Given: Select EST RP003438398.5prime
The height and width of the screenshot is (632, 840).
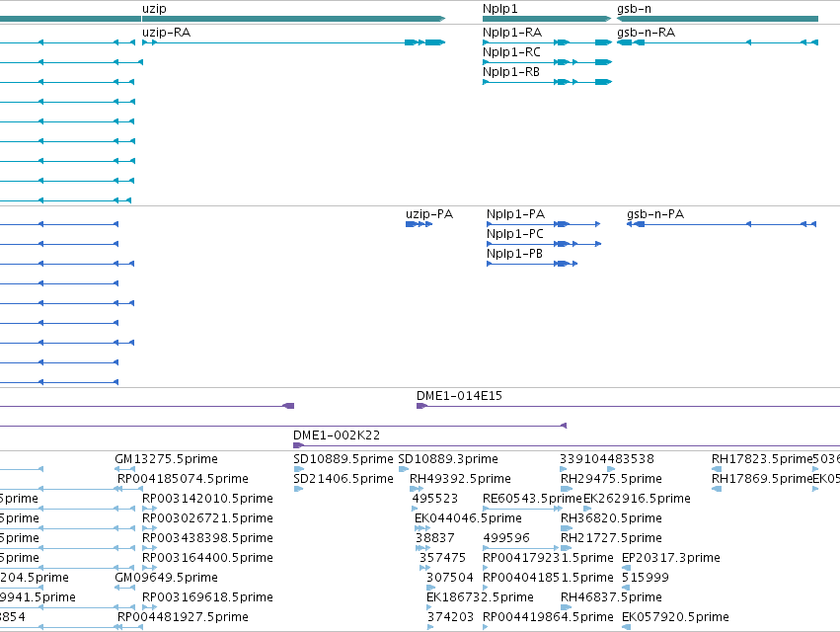Looking at the screenshot, I should pos(207,537).
